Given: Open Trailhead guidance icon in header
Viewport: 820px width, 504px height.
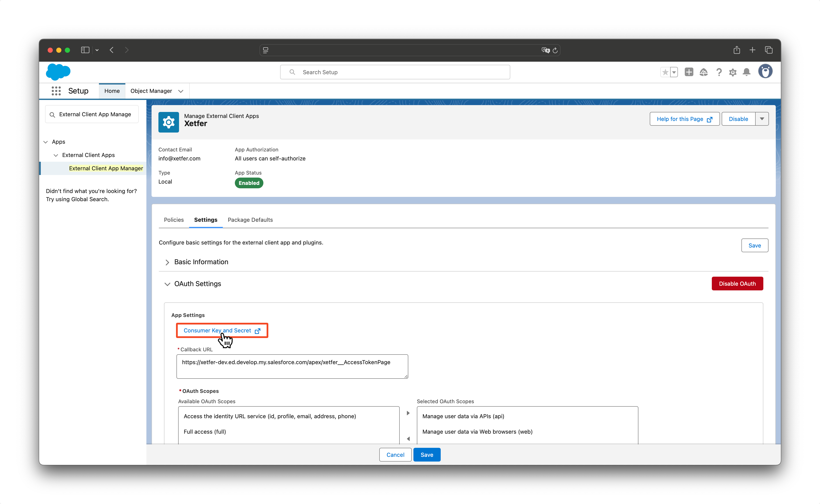Looking at the screenshot, I should [704, 72].
